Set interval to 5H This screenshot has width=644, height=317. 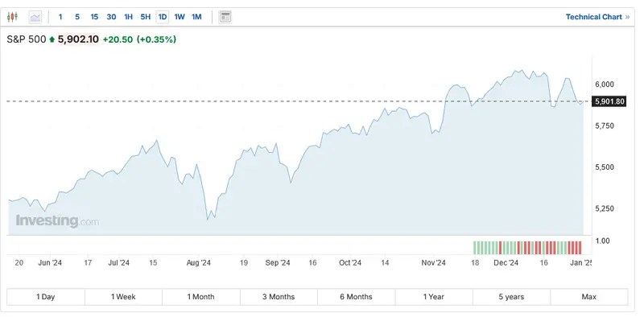pyautogui.click(x=146, y=17)
